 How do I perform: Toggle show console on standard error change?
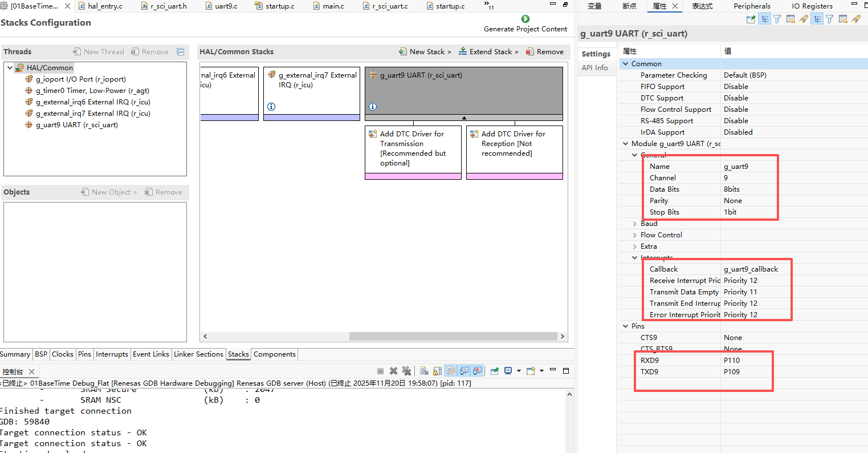(478, 371)
